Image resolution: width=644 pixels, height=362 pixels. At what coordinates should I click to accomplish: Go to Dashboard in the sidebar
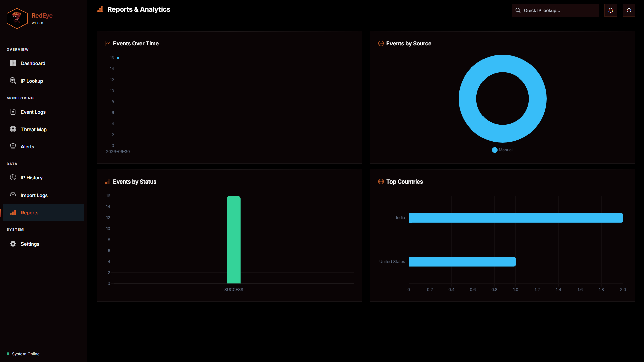[x=43, y=63]
